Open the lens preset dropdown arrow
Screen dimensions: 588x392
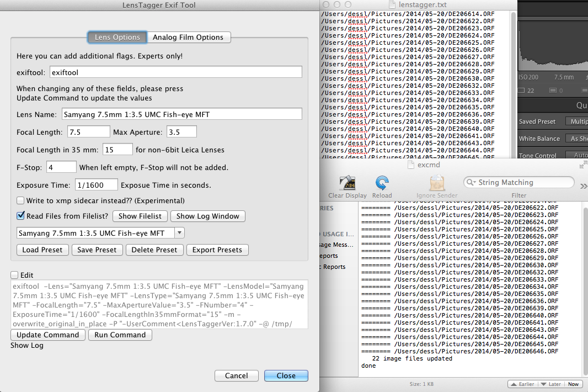point(180,233)
